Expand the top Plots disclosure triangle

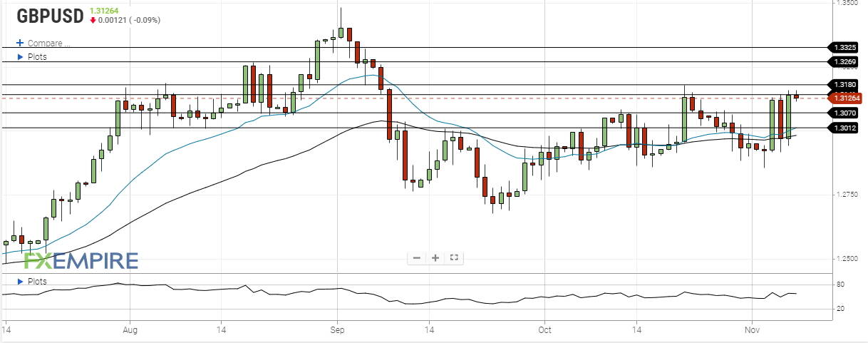20,56
